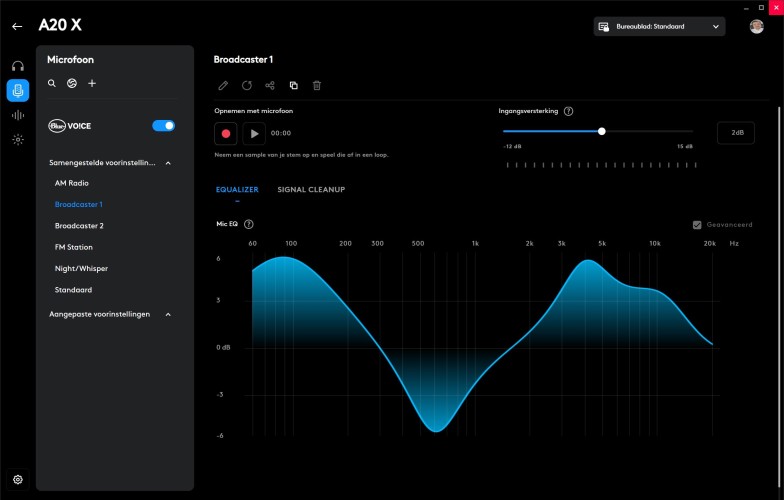Duplicate the Broadcaster 1 preset
Viewport: 784px width, 500px height.
294,86
